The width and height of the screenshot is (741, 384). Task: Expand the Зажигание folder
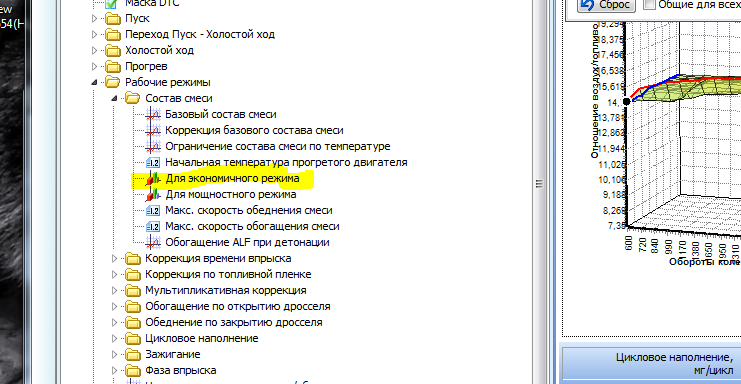114,354
